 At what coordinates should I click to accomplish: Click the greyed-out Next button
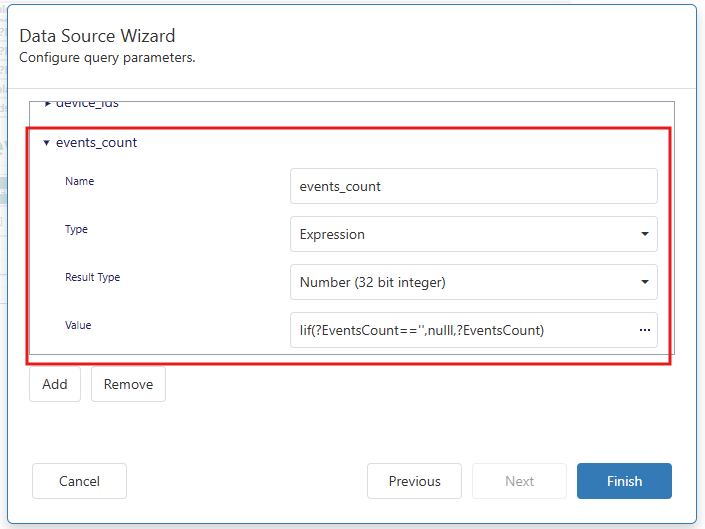point(519,481)
